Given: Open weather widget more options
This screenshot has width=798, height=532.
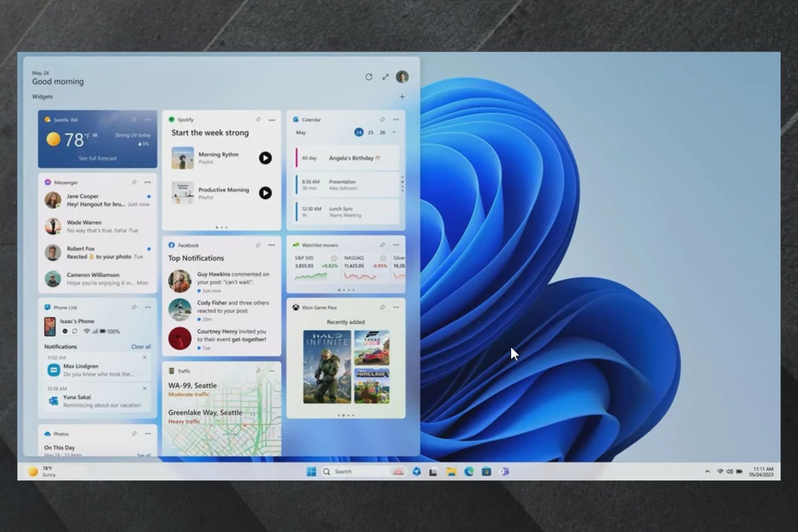Looking at the screenshot, I should click(148, 120).
